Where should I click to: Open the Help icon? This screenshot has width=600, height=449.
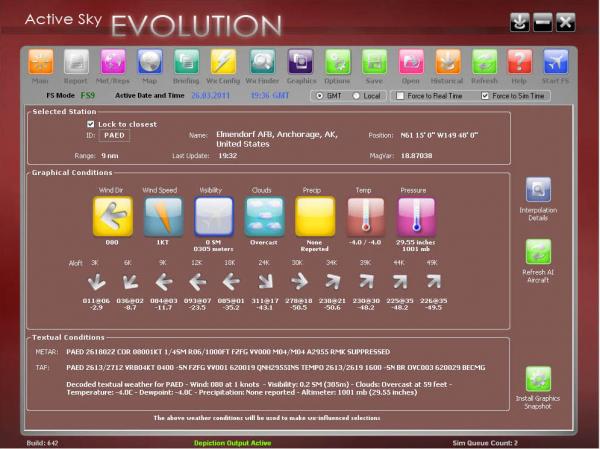(518, 63)
